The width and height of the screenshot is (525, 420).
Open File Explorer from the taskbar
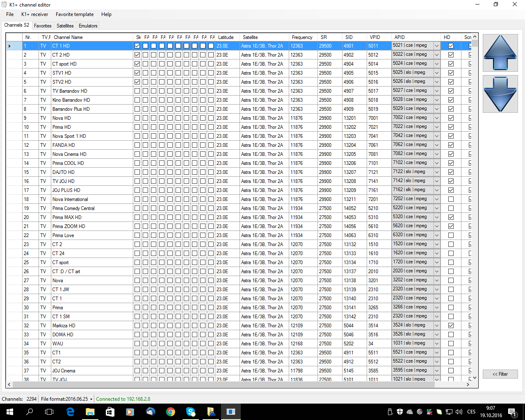tap(90, 412)
